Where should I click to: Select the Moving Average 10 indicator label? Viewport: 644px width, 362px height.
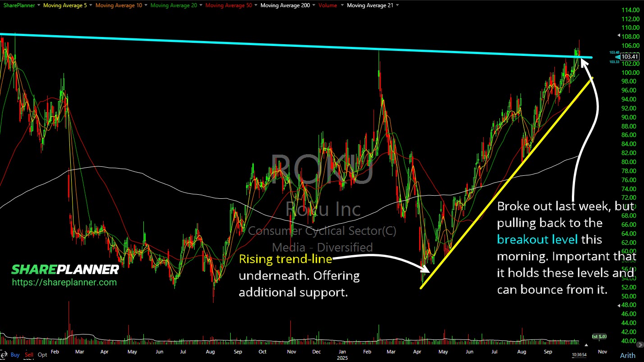pos(118,5)
